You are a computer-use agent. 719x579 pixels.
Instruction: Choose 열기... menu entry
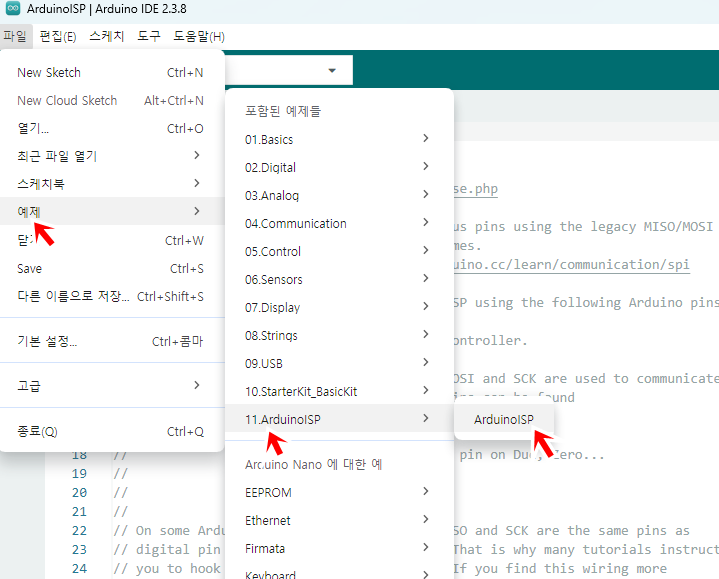112,128
